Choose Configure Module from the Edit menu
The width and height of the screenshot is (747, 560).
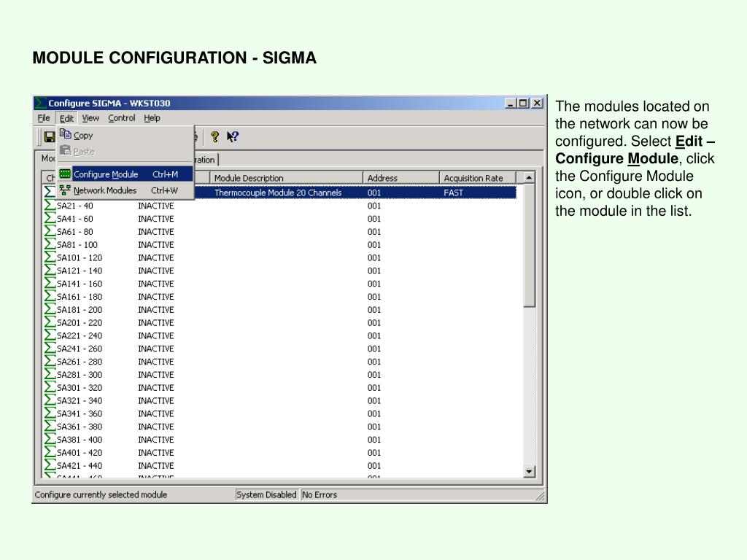pyautogui.click(x=125, y=174)
